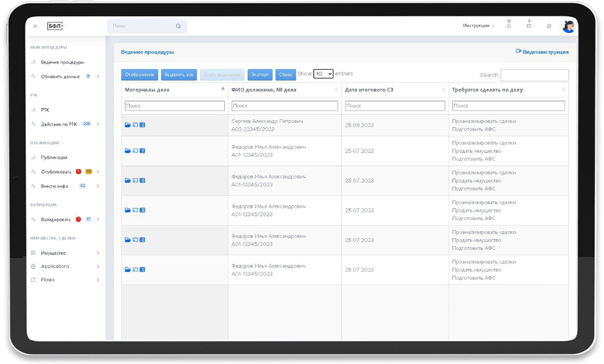The height and width of the screenshot is (364, 604).
Task: Click the cast icon in Сергеев row
Action: coord(135,125)
